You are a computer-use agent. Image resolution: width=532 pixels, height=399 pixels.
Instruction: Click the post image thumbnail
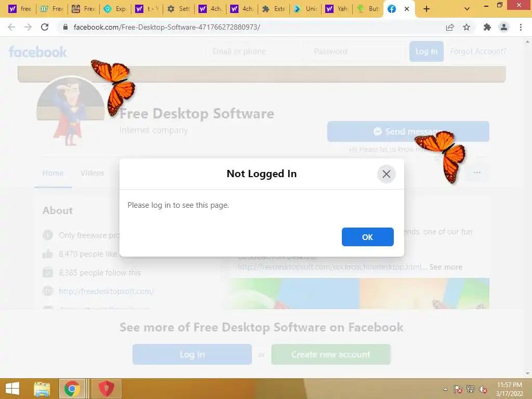pos(360,294)
